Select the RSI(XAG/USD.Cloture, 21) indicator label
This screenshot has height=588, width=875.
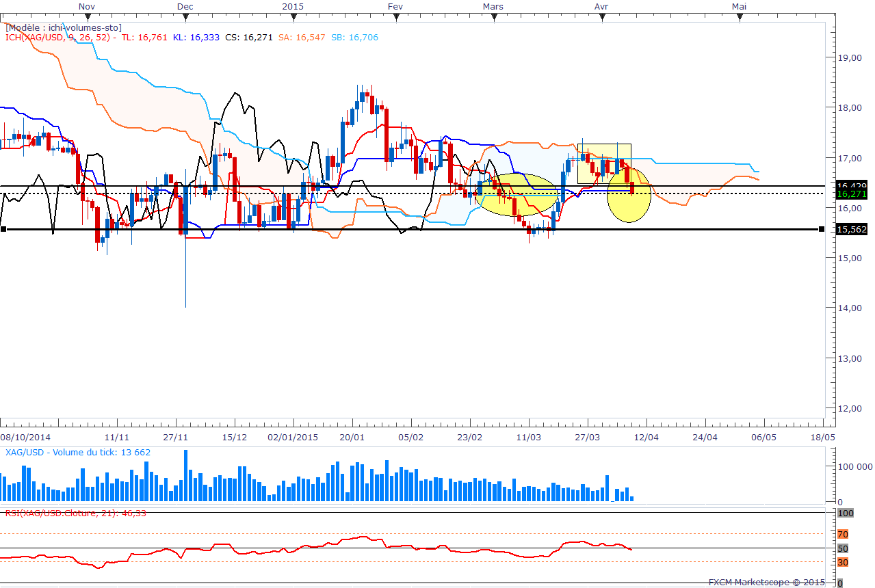[75, 512]
